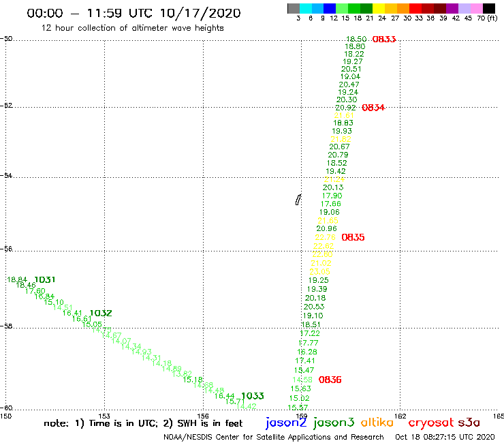The image size is (504, 443).
Task: Select the red 0835 time marker
Action: 353,237
